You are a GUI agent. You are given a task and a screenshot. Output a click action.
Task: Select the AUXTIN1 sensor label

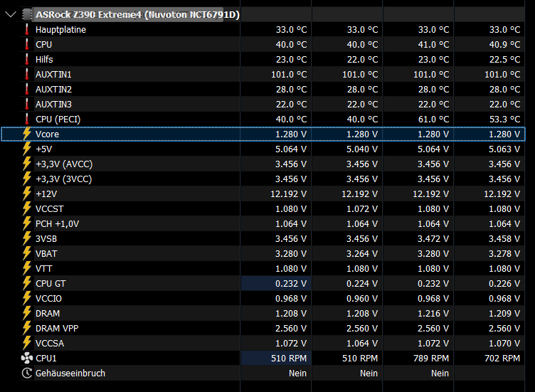(x=53, y=75)
